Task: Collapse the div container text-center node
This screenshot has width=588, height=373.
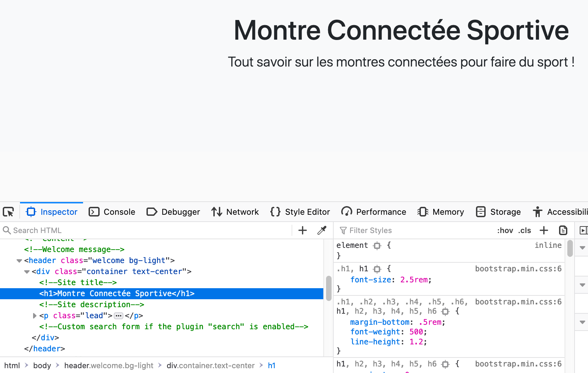Action: point(27,272)
